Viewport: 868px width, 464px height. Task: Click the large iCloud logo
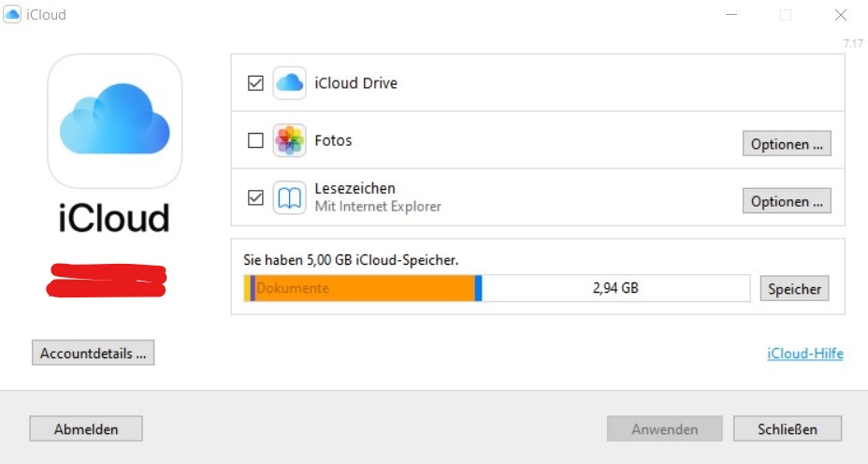coord(114,120)
